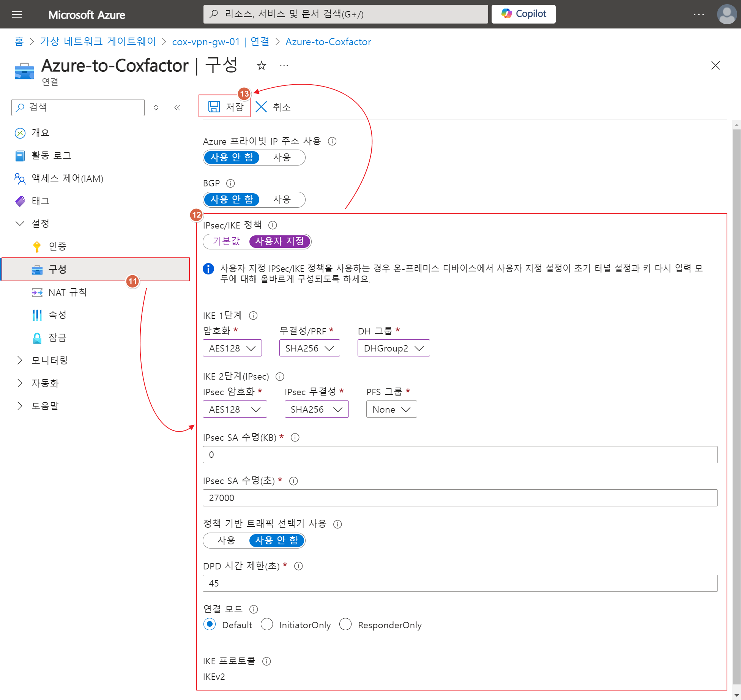
Task: Select the ResponderOnly connection mode
Action: coord(345,624)
